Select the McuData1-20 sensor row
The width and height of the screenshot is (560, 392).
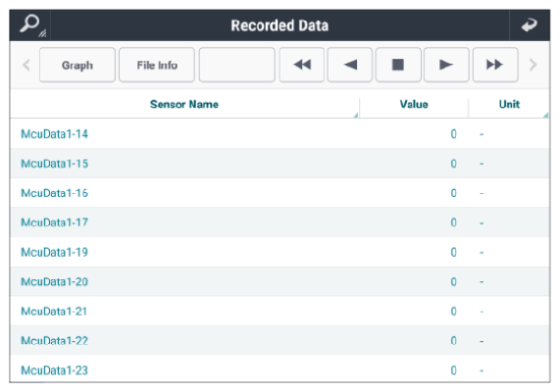pyautogui.click(x=280, y=281)
